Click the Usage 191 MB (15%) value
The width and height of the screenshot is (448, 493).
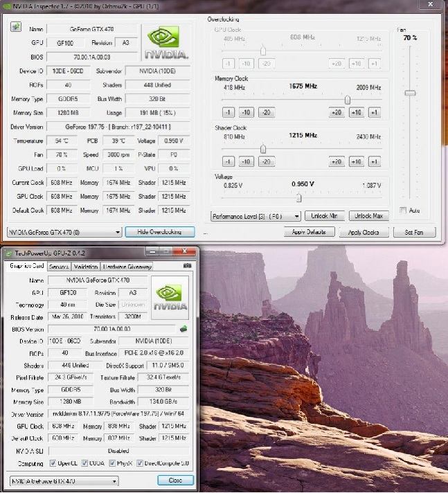(x=157, y=113)
